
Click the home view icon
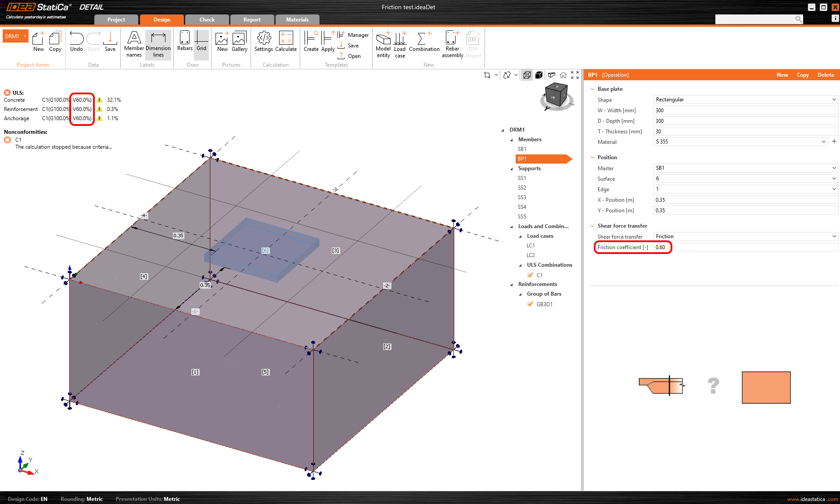(x=563, y=75)
